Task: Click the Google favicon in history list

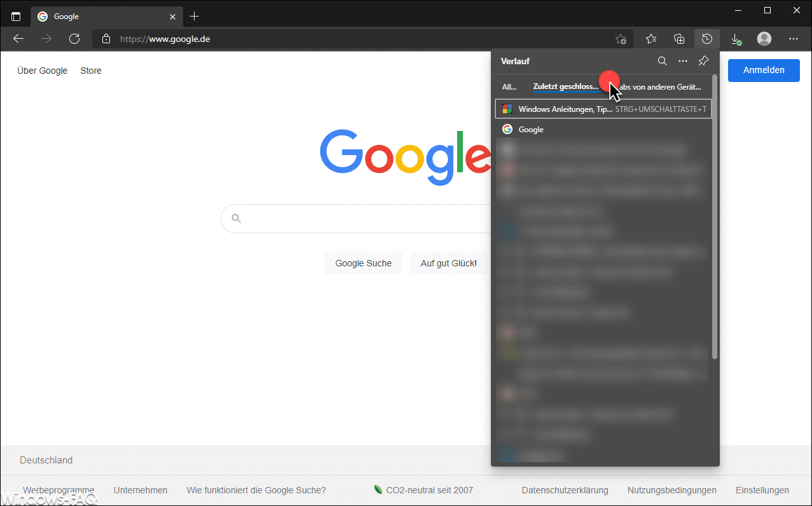Action: (x=507, y=130)
